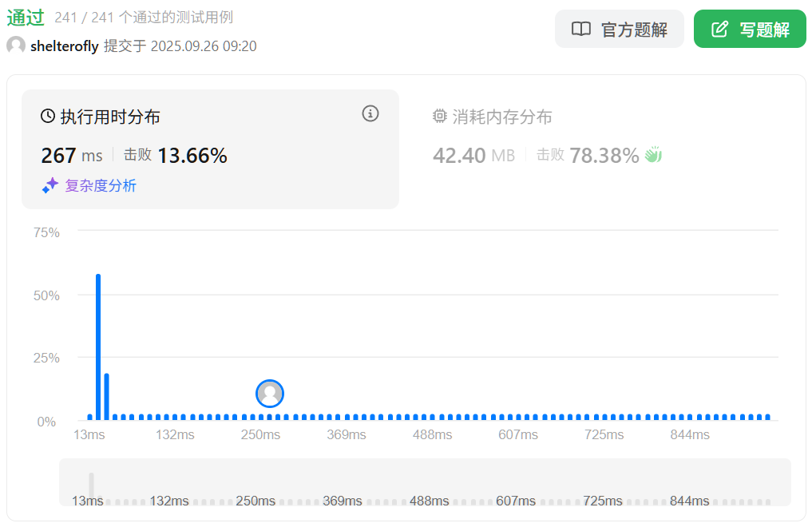
Task: Click the 241 / 241 test cases text
Action: [144, 18]
